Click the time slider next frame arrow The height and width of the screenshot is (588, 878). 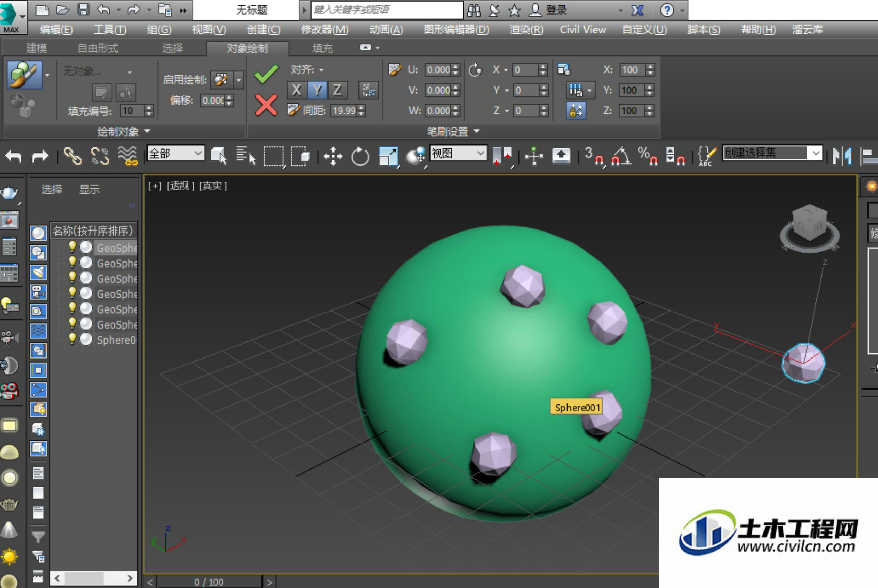point(269,582)
